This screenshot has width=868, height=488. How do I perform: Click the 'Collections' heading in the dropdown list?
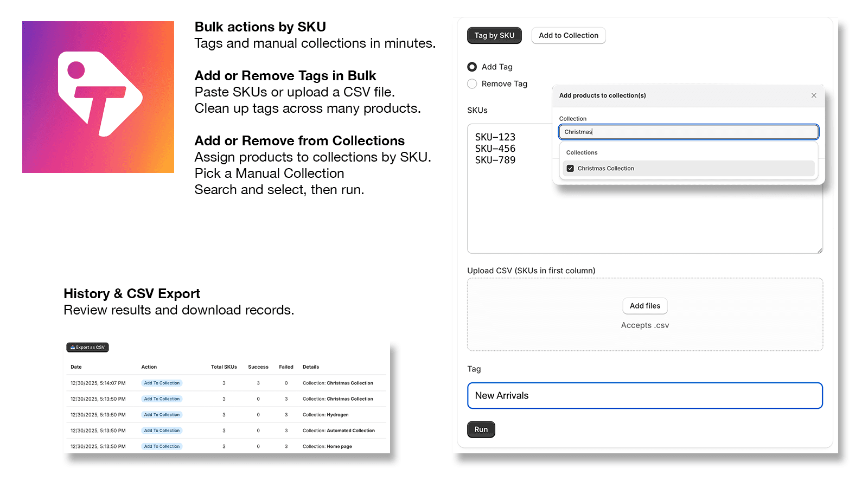tap(582, 153)
